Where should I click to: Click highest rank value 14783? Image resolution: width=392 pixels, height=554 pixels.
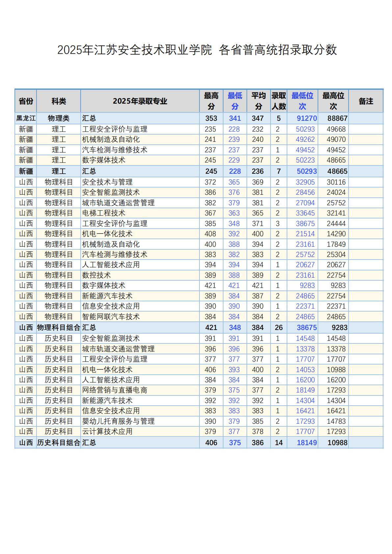click(x=336, y=421)
